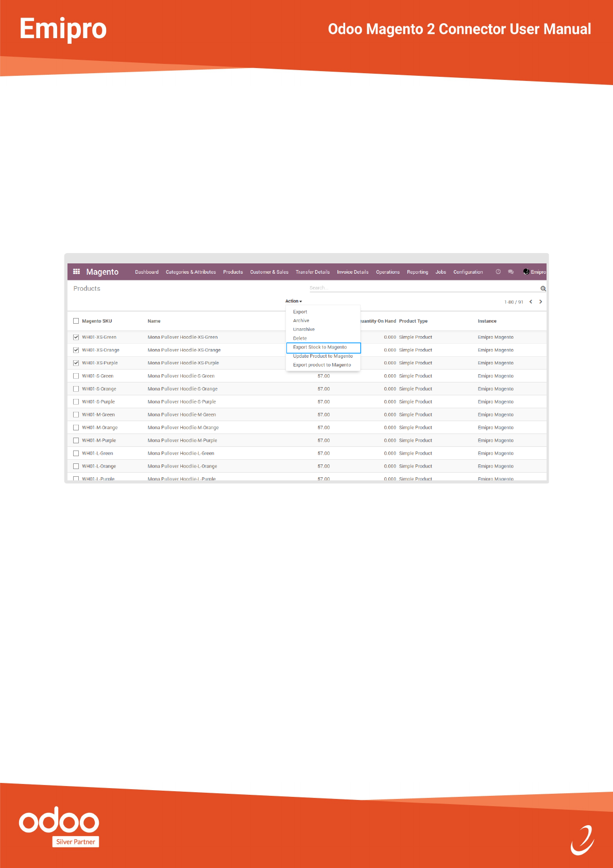This screenshot has height=868, width=613.
Task: Sort by Name column header
Action: (154, 321)
